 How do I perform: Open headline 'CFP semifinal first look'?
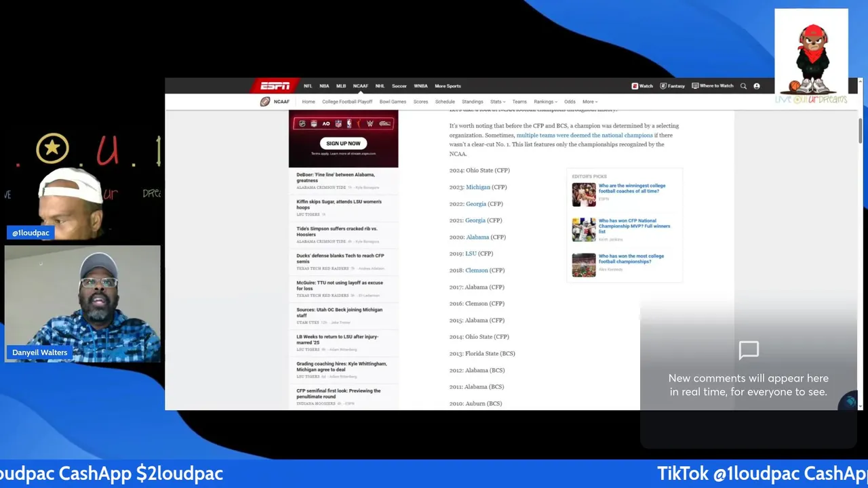click(338, 394)
